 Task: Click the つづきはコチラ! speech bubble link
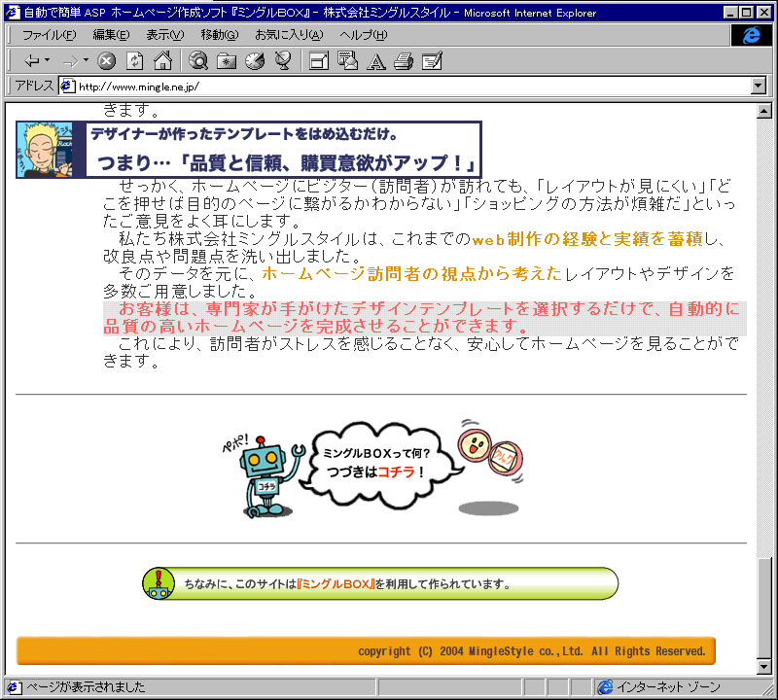(375, 472)
